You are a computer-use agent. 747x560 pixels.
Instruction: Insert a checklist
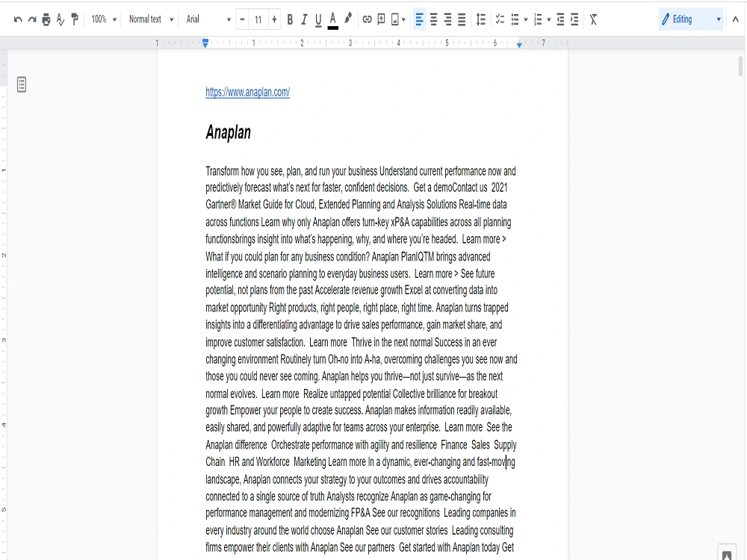click(500, 19)
